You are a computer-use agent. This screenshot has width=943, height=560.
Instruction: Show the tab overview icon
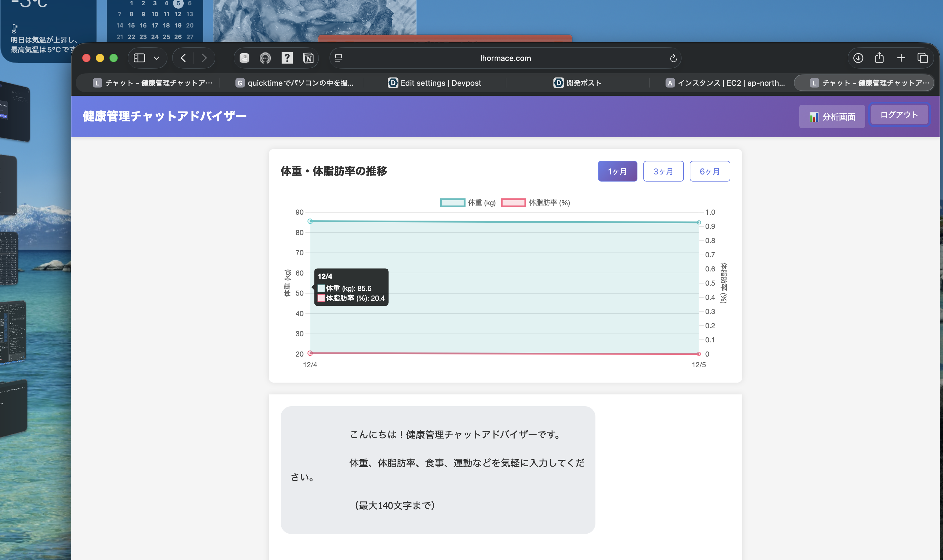923,58
